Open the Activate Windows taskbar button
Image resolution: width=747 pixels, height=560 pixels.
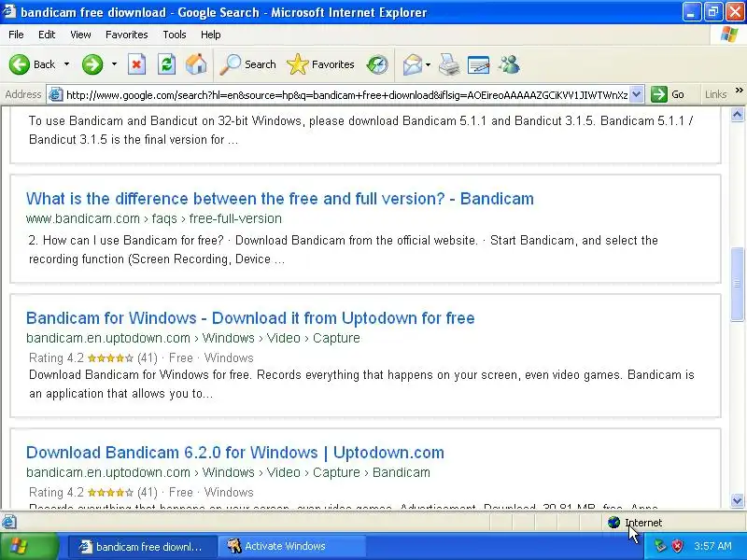tap(292, 547)
